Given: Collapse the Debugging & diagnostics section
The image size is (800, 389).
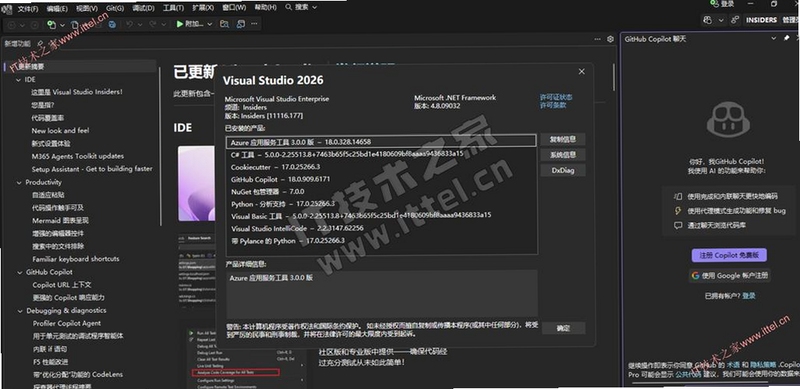Looking at the screenshot, I should coord(20,310).
